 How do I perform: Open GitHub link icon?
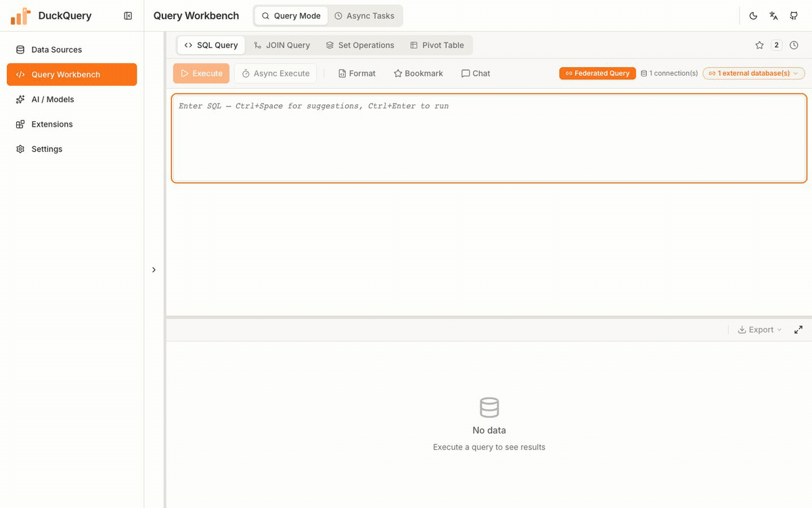(794, 16)
